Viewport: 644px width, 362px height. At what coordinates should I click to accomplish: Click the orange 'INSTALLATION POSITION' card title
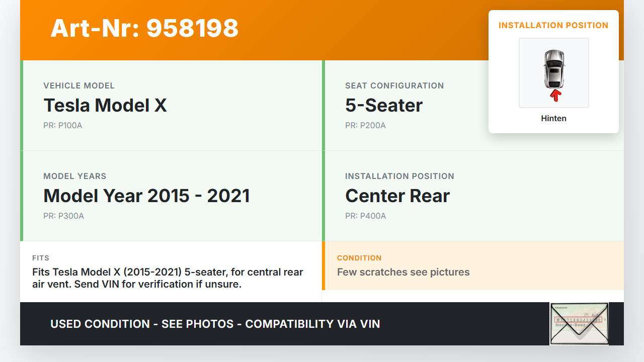(553, 25)
